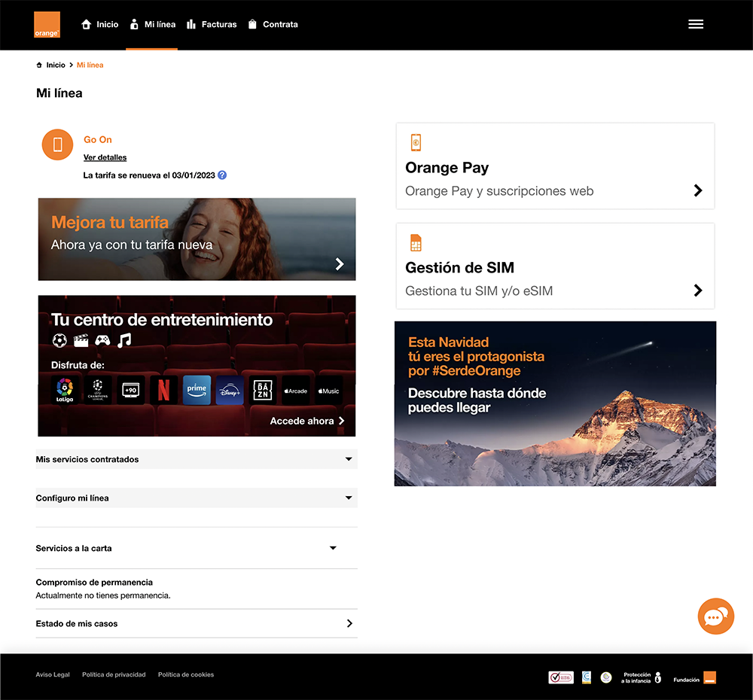The image size is (753, 700).
Task: Click the Ver detalles link
Action: tap(105, 157)
